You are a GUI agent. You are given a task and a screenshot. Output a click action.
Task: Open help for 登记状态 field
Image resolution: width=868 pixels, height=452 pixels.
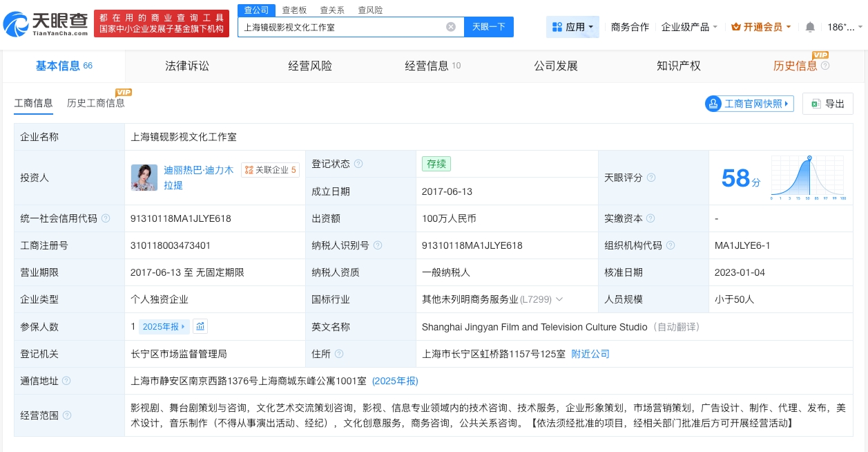pyautogui.click(x=358, y=164)
